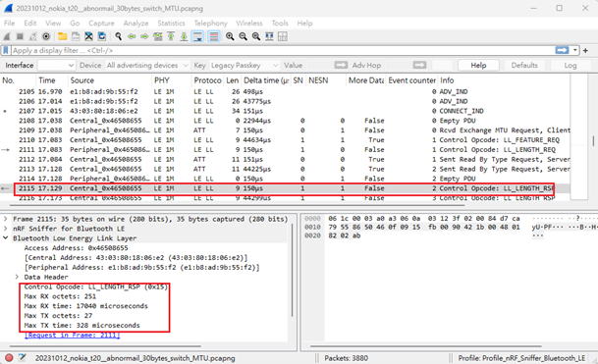This screenshot has width=598, height=364.
Task: Open the All advertising devices dropdown
Action: tap(147, 65)
